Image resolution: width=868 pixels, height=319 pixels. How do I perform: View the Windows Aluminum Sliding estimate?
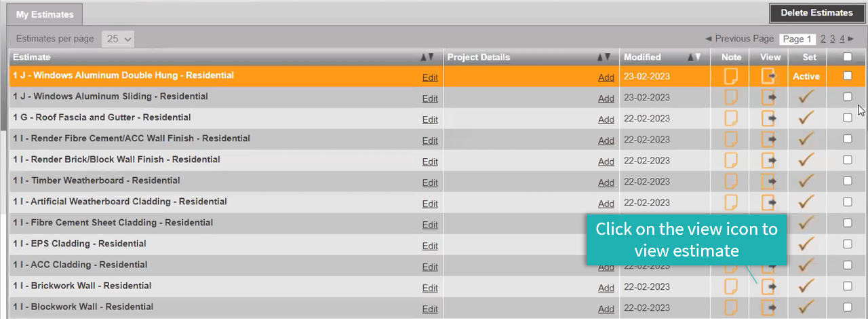769,97
